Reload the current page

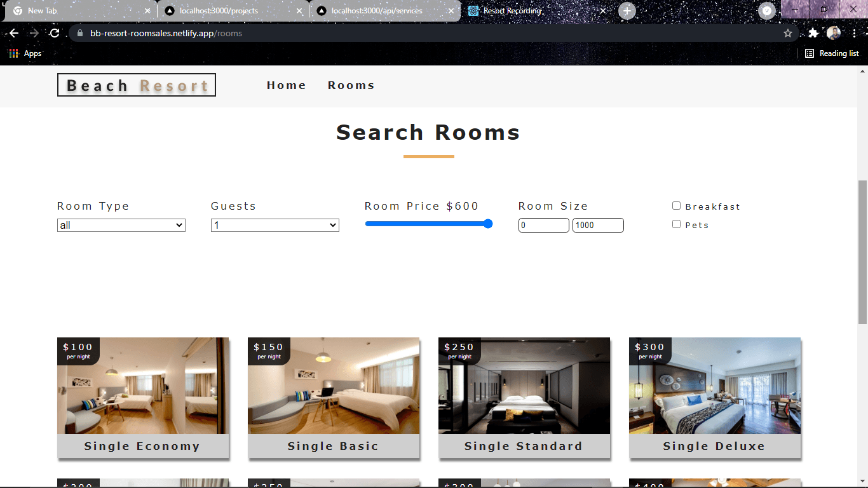(x=56, y=33)
